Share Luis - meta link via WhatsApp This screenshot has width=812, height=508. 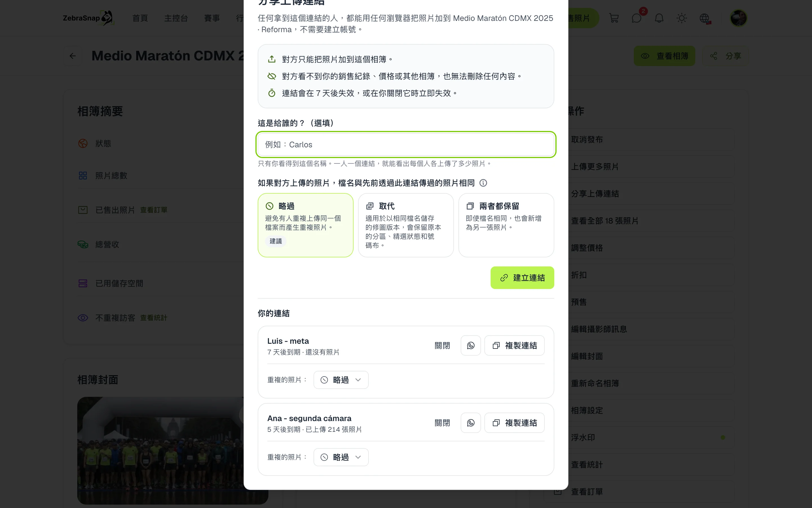(x=470, y=345)
